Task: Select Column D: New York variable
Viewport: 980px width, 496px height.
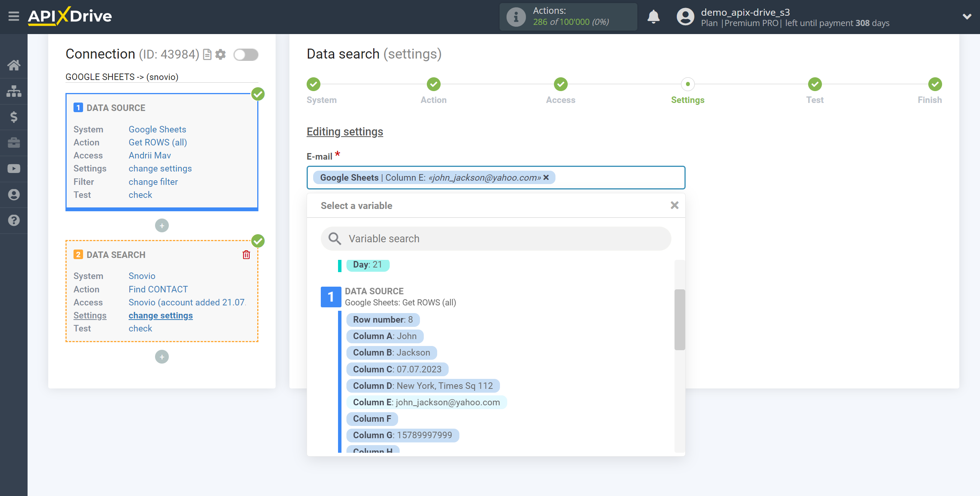Action: click(x=423, y=386)
